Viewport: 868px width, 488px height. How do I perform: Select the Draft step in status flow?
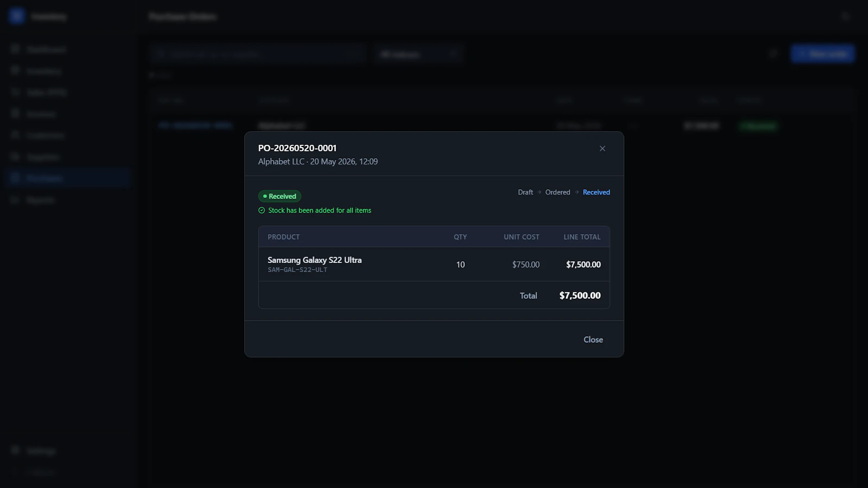[525, 192]
